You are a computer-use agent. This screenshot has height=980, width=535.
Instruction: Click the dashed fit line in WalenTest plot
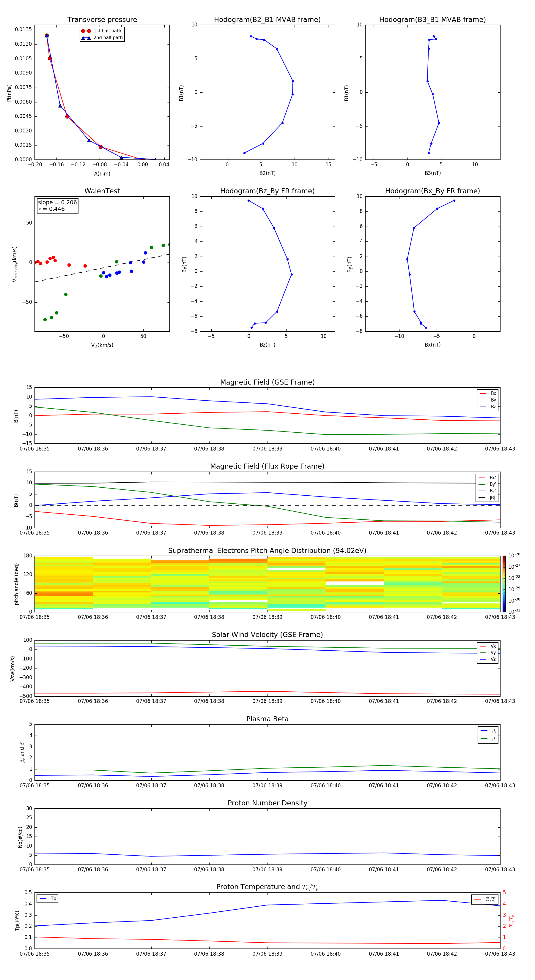[102, 268]
